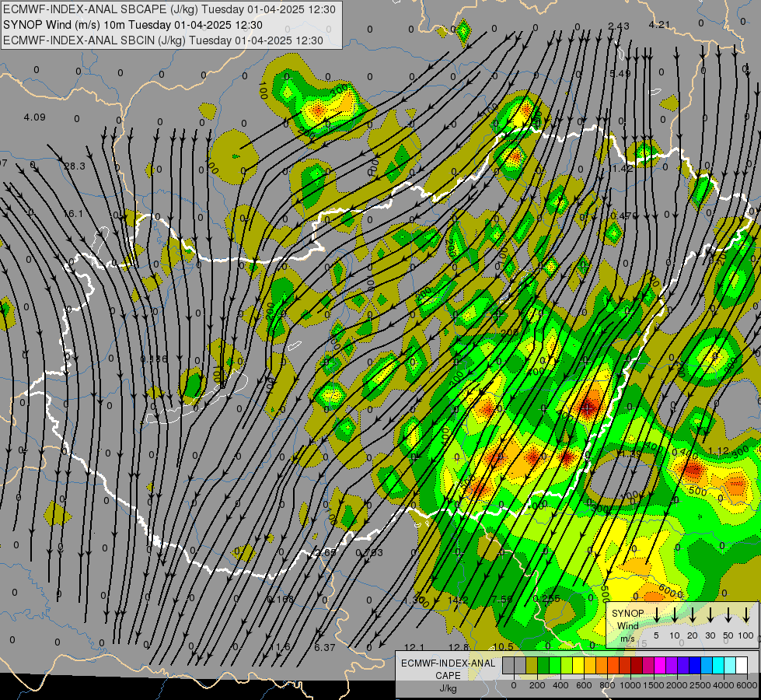The height and width of the screenshot is (700, 761).
Task: Click the '800' tick on the CAPE scale
Action: pos(607,685)
